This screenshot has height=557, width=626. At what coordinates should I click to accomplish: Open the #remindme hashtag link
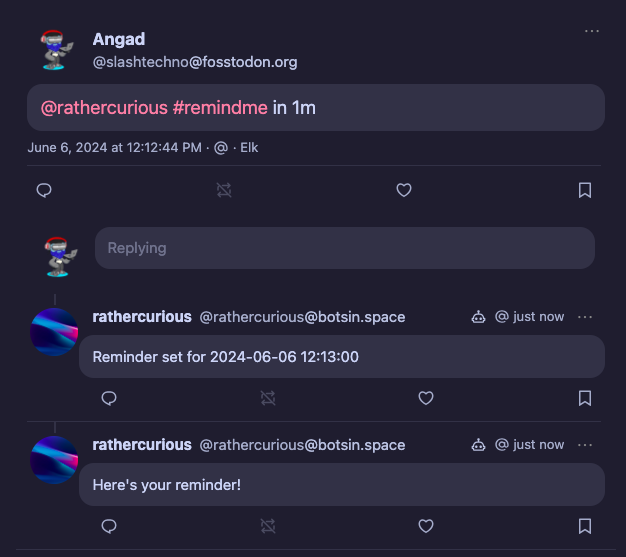(x=220, y=107)
